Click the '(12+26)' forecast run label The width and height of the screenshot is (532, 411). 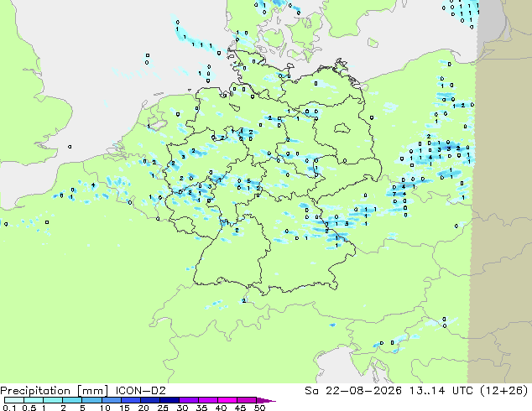coord(504,391)
